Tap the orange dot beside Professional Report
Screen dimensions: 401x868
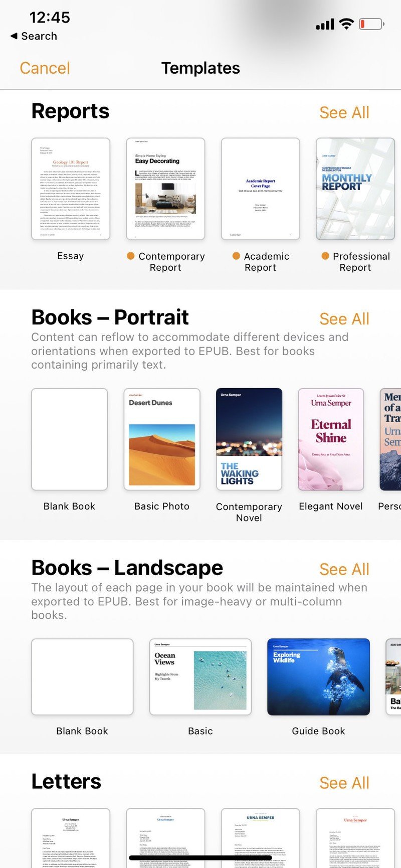[x=325, y=256]
